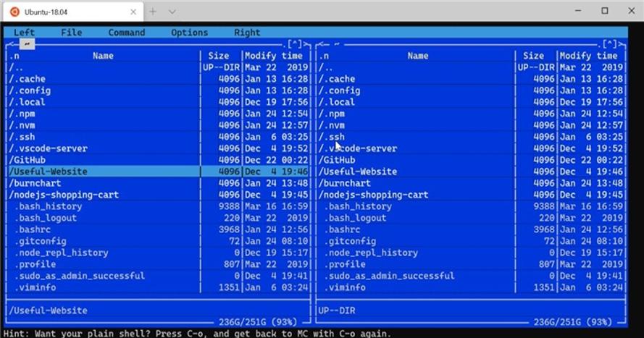Click the left panel forward arrow
The image size is (644, 338).
coord(306,44)
